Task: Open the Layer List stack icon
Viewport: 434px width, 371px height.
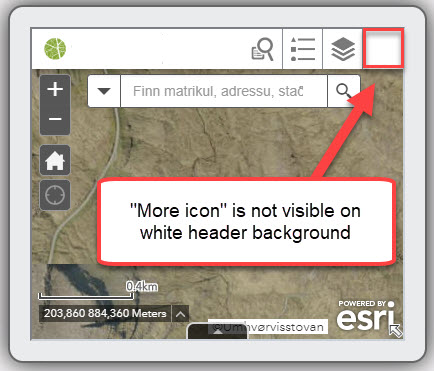Action: point(343,49)
